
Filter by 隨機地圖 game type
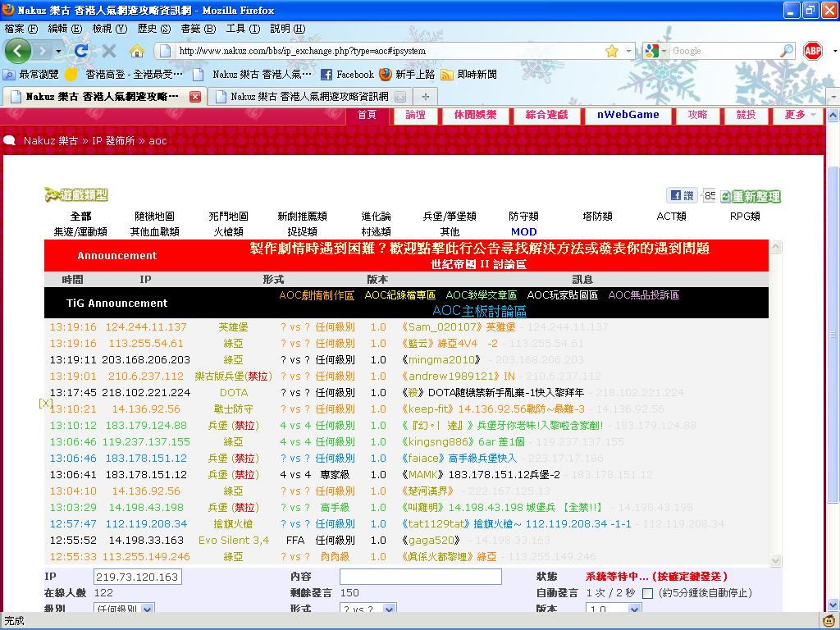point(154,216)
